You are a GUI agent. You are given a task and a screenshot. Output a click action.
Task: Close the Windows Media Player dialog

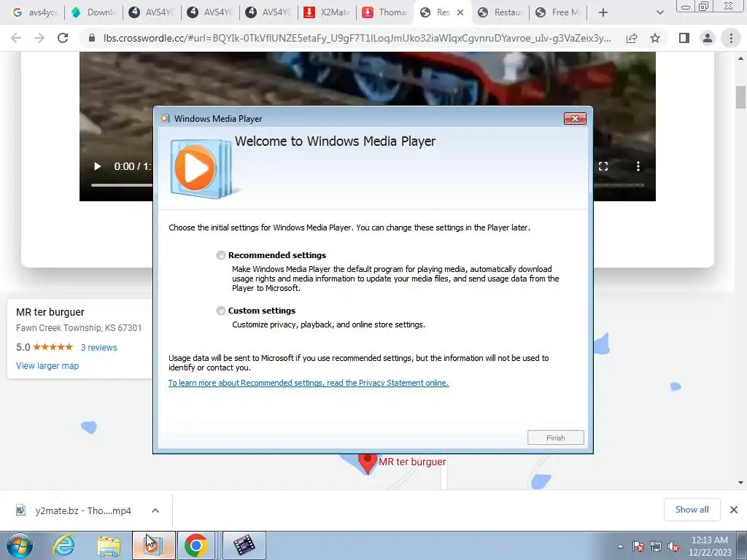point(575,119)
